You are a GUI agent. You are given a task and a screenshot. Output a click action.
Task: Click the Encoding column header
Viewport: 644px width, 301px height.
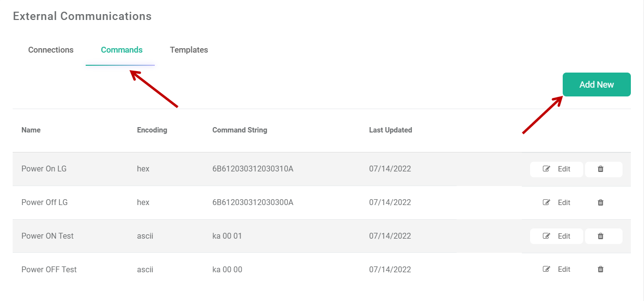tap(152, 130)
